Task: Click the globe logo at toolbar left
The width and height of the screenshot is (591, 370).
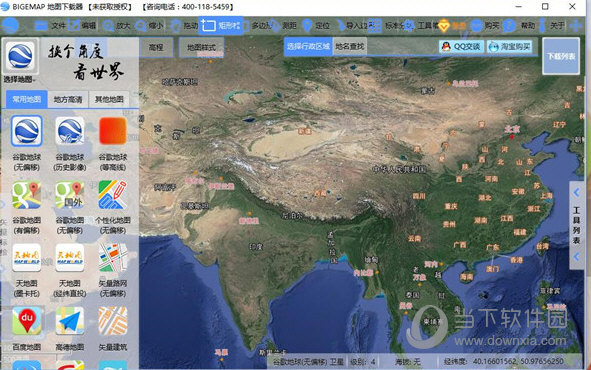Action: pyautogui.click(x=11, y=26)
